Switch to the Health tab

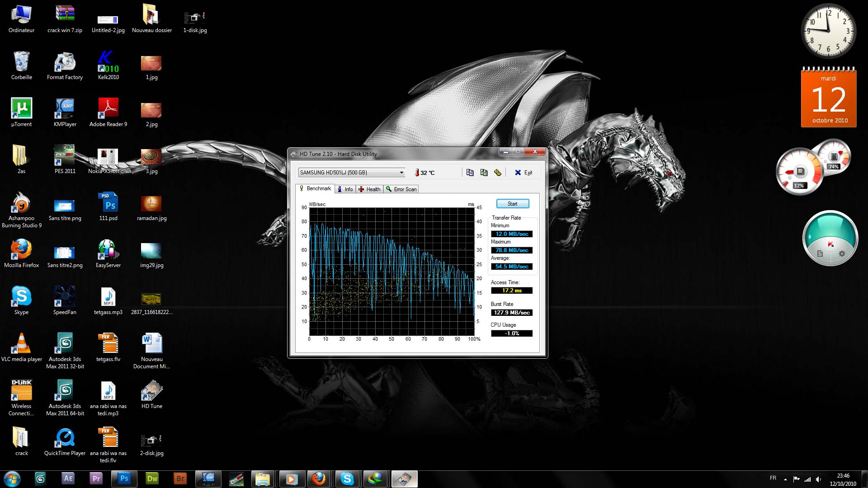click(x=369, y=189)
